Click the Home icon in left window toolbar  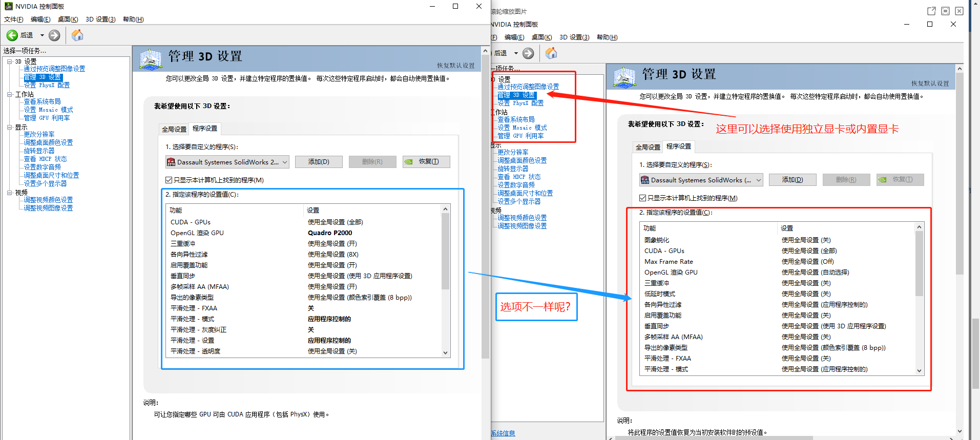tap(77, 35)
